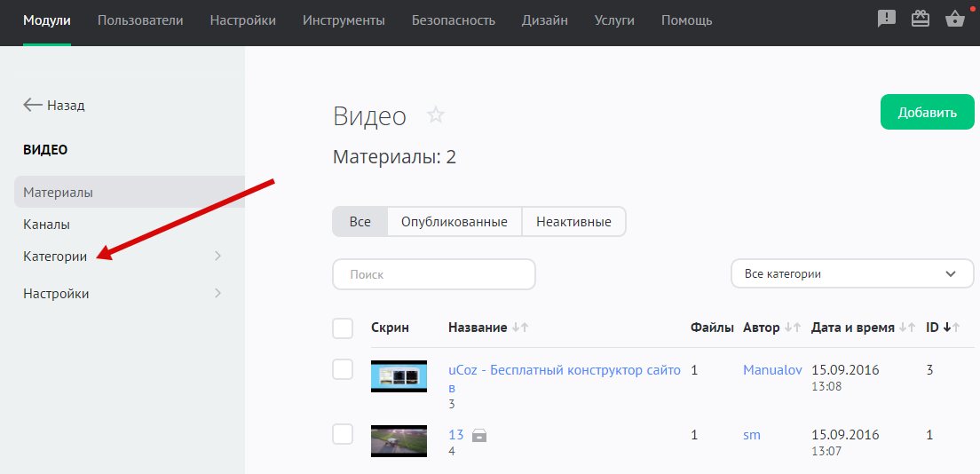Select the checkbox for video 13
This screenshot has height=474, width=980.
pos(343,435)
